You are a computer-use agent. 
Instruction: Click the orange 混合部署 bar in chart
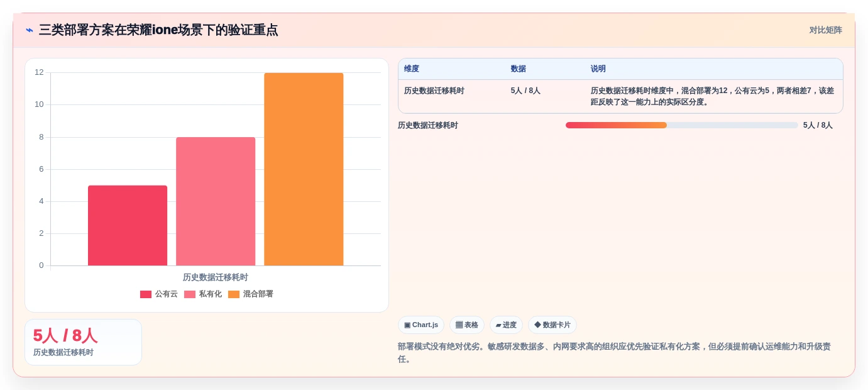pos(304,169)
